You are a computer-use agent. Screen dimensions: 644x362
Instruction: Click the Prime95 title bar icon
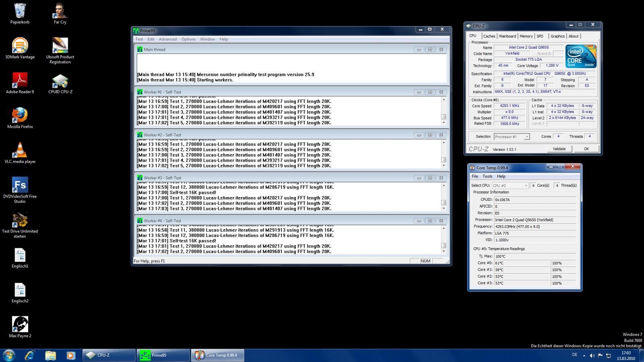point(136,31)
